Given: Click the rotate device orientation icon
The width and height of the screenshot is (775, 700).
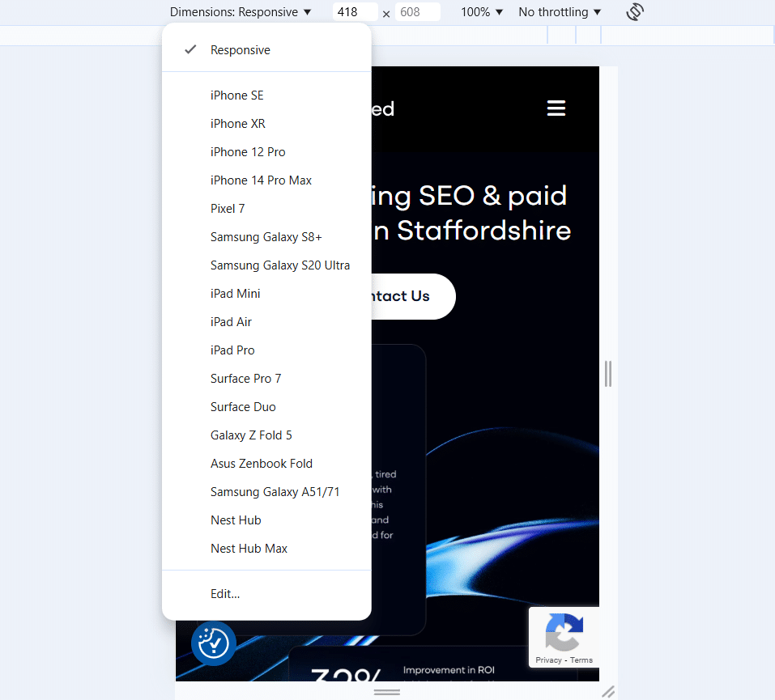Looking at the screenshot, I should coord(635,12).
